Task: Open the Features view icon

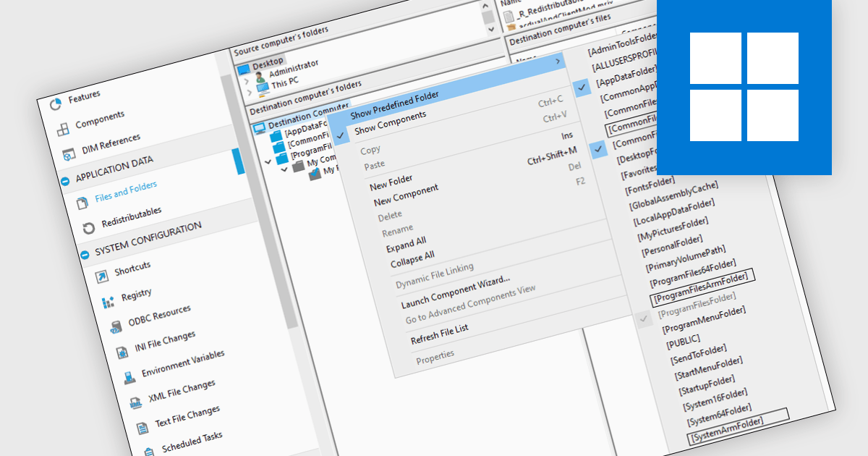Action: point(56,105)
